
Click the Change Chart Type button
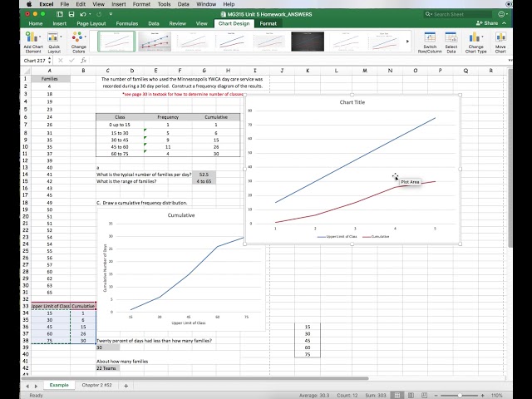[475, 42]
